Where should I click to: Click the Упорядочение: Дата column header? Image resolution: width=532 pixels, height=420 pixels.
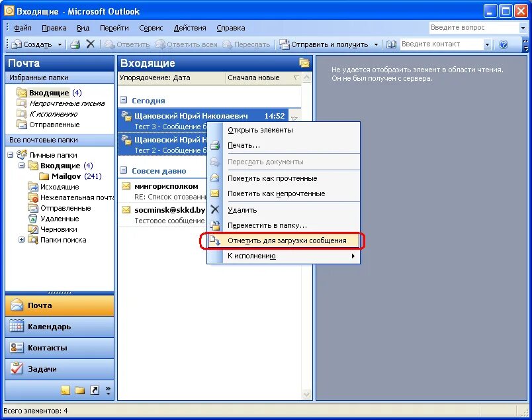[171, 78]
